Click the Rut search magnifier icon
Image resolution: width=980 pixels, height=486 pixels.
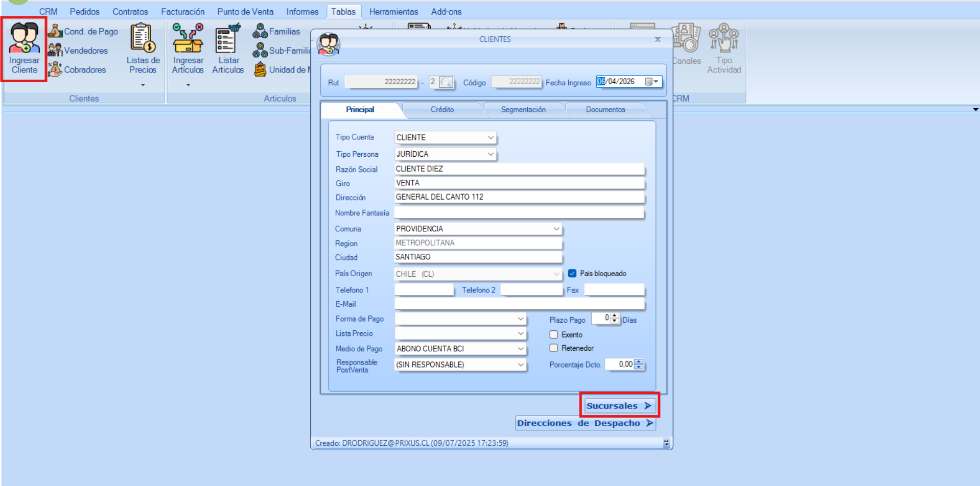click(446, 82)
